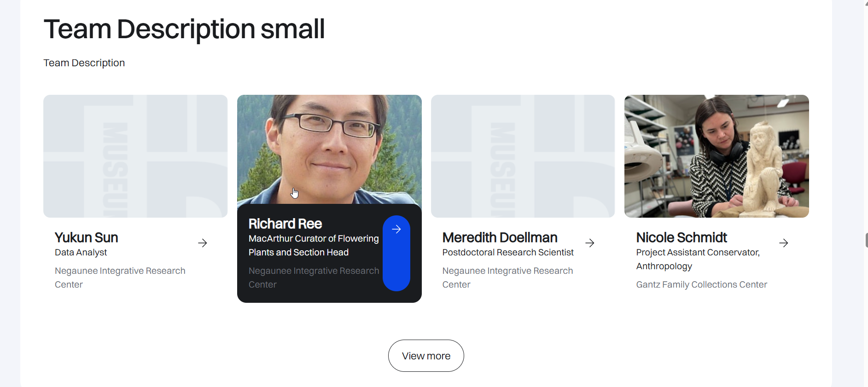Viewport: 868px width, 387px height.
Task: Click the Yukun Sun name link
Action: coord(87,237)
